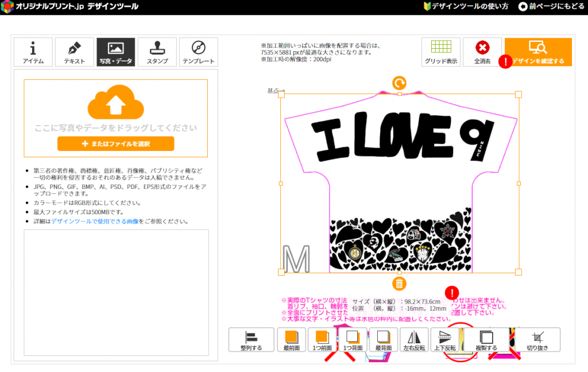Open the アイテム tab
The width and height of the screenshot is (588, 372).
point(33,52)
